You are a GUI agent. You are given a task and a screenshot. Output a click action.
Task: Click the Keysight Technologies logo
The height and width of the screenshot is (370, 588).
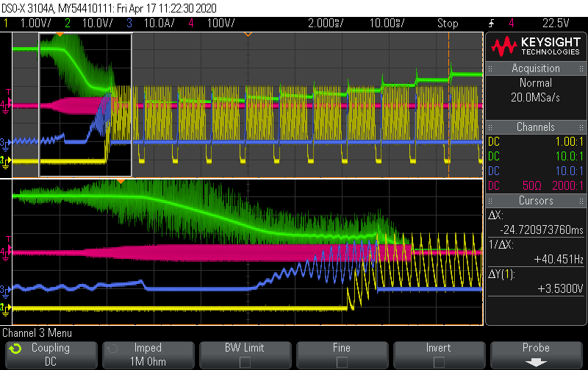536,46
